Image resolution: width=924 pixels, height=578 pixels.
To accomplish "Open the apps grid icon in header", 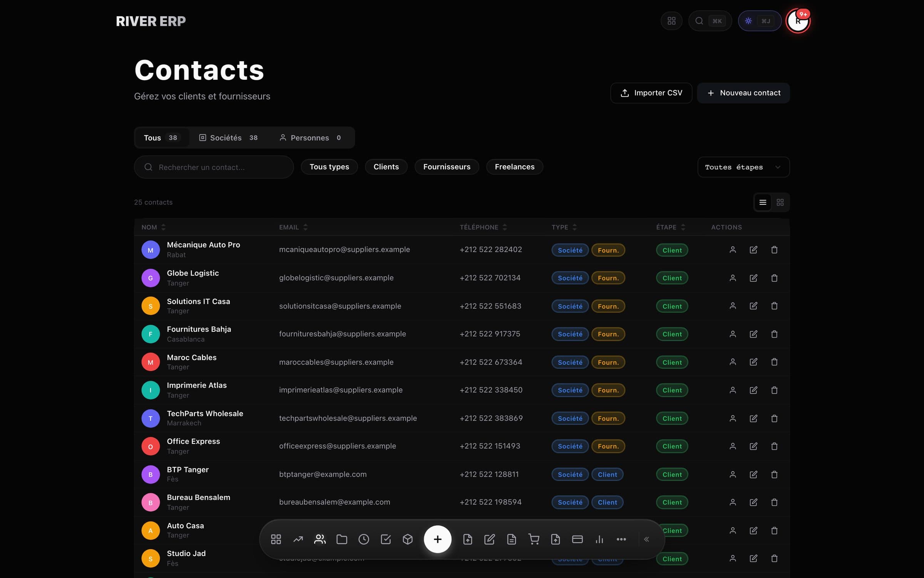I will tap(671, 21).
